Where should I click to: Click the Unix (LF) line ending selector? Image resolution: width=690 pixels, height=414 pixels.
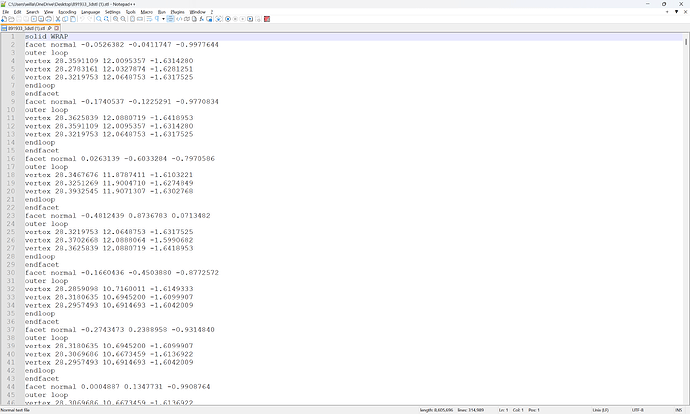[x=600, y=410]
